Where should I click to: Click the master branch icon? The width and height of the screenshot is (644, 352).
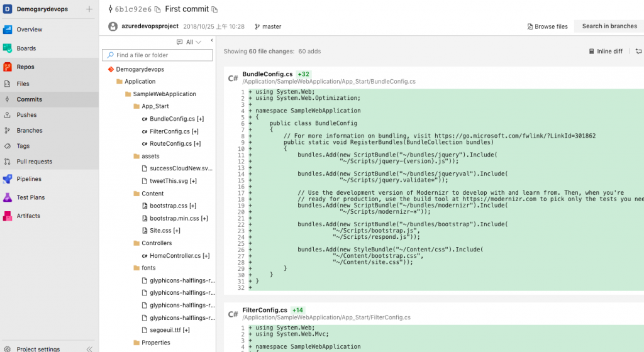[x=257, y=26]
